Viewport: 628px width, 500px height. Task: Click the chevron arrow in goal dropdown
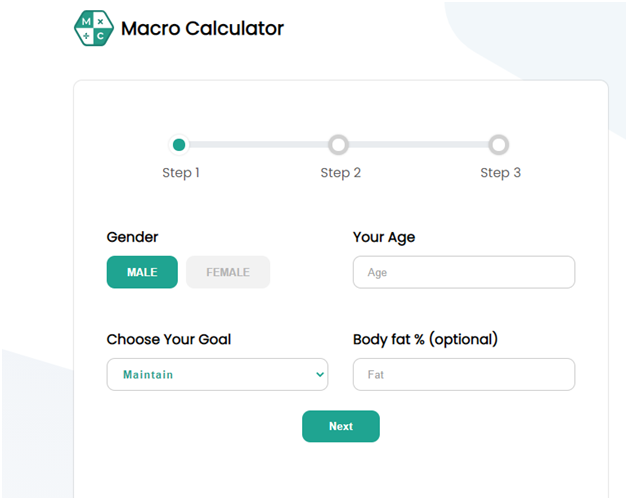(320, 375)
